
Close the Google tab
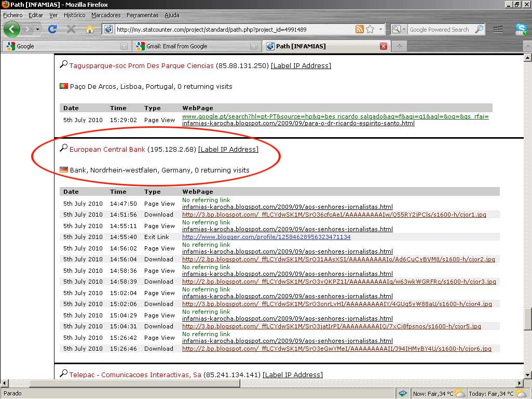click(124, 46)
